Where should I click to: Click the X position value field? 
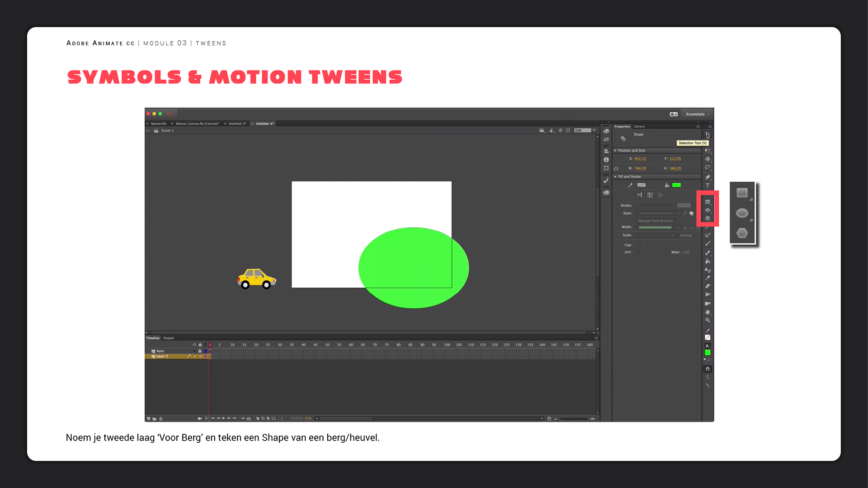click(640, 159)
